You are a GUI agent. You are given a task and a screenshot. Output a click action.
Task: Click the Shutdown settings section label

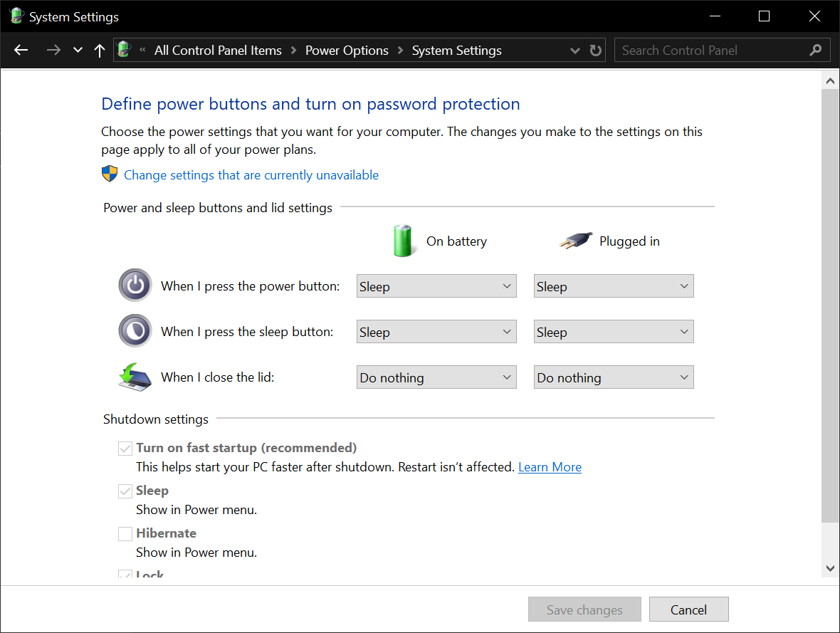155,419
